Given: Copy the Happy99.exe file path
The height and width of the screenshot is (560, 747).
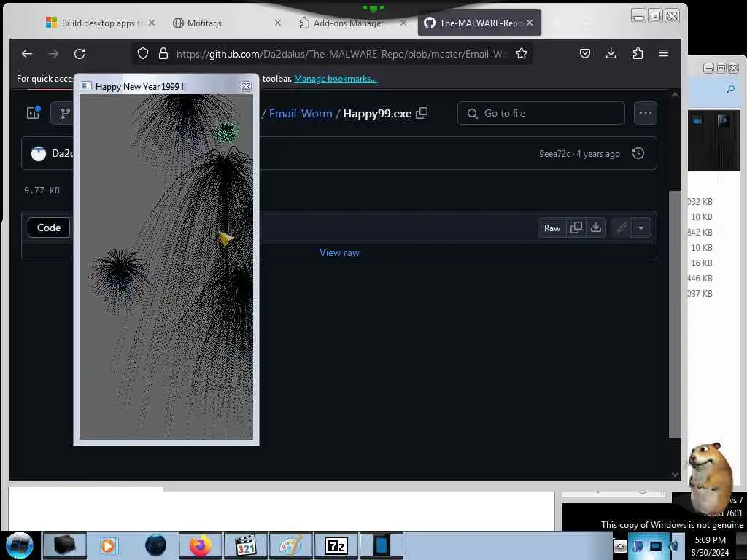Looking at the screenshot, I should point(422,113).
